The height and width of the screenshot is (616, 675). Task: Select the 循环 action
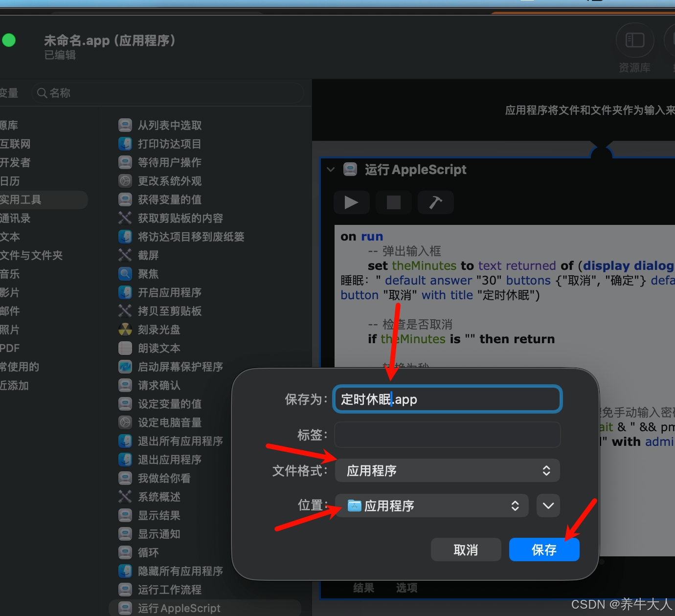point(138,553)
